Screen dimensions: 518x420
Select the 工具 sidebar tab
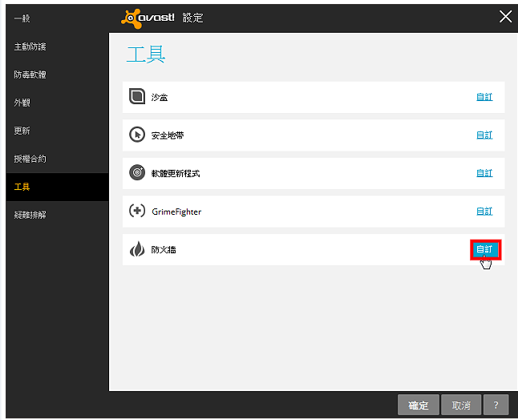point(57,187)
